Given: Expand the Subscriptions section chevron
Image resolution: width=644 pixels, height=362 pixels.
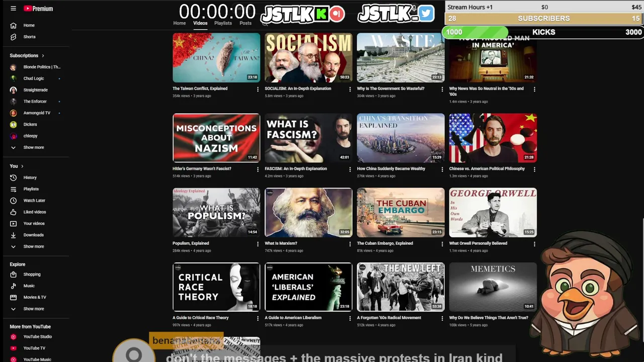Looking at the screenshot, I should click(x=43, y=55).
